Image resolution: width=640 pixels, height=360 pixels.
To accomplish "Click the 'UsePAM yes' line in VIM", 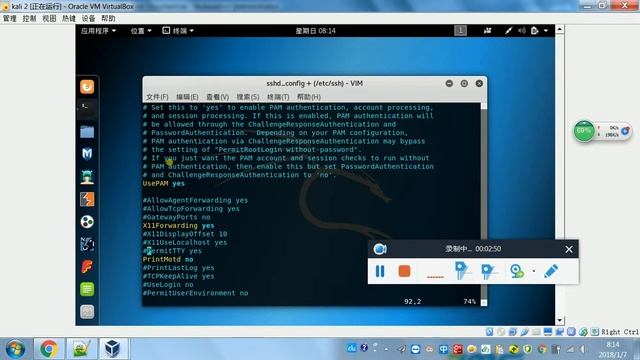I will point(163,183).
